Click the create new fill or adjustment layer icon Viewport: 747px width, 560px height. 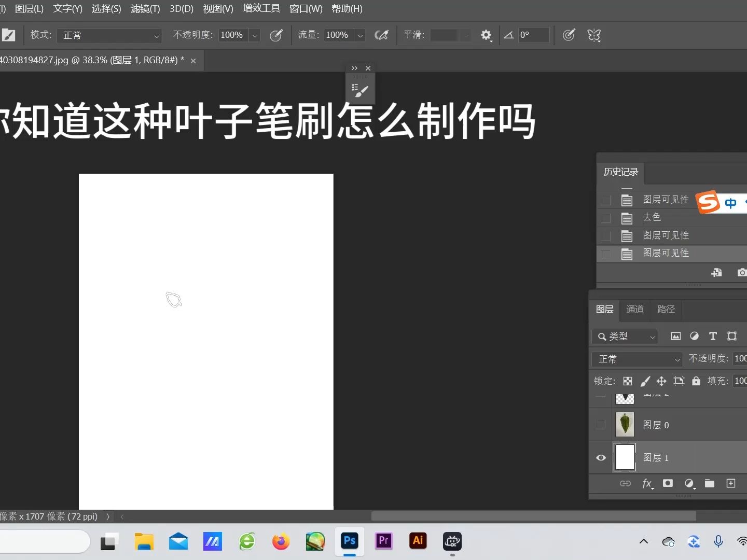coord(689,483)
